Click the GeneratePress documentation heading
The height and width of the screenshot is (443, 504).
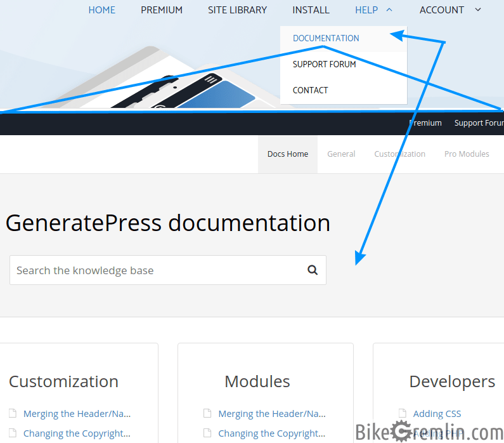(168, 223)
